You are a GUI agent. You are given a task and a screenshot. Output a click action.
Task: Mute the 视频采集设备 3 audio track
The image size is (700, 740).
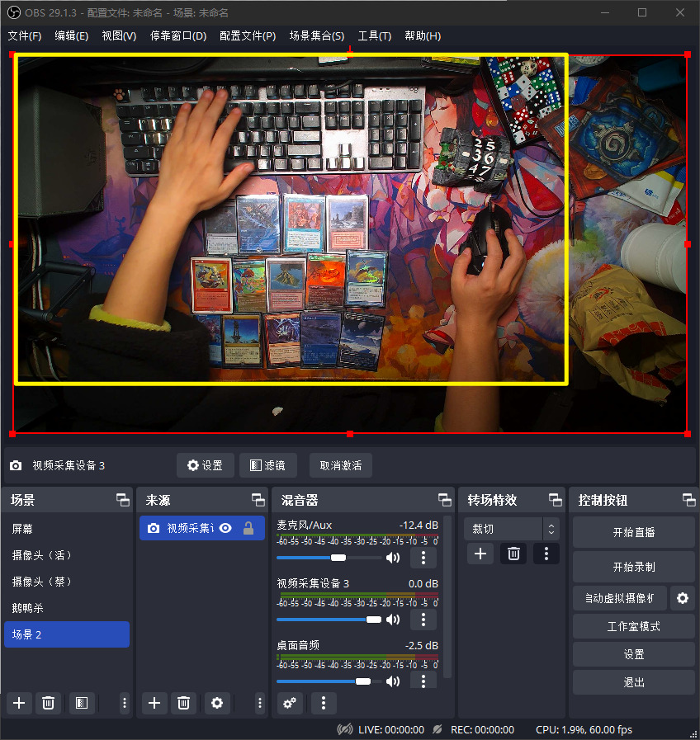pos(393,620)
